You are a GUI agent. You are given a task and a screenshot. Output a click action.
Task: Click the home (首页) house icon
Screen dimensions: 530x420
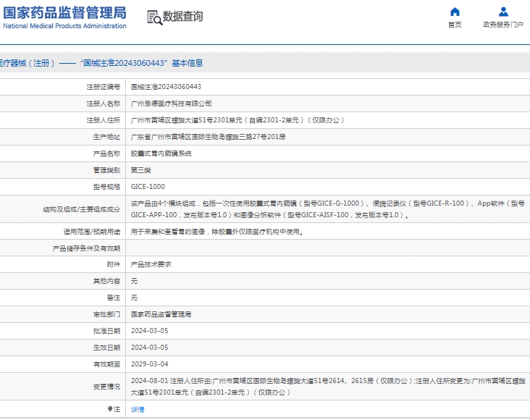point(455,12)
